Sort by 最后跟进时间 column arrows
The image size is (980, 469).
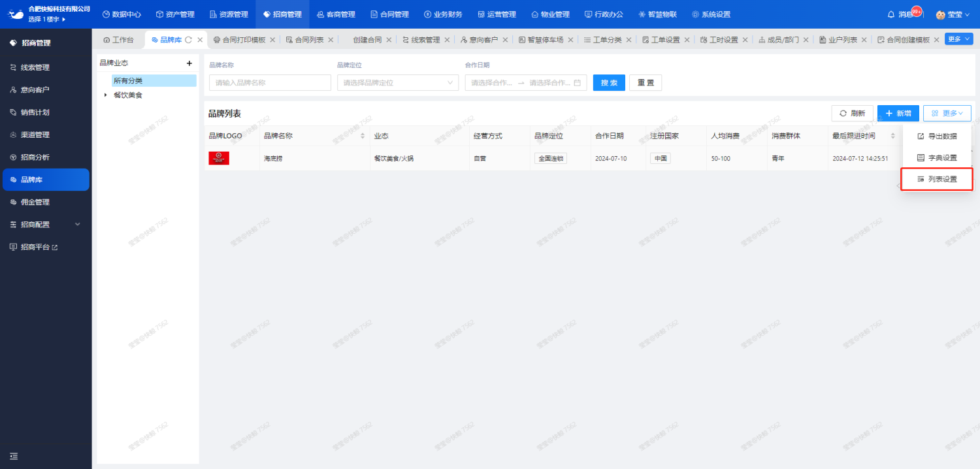click(894, 136)
